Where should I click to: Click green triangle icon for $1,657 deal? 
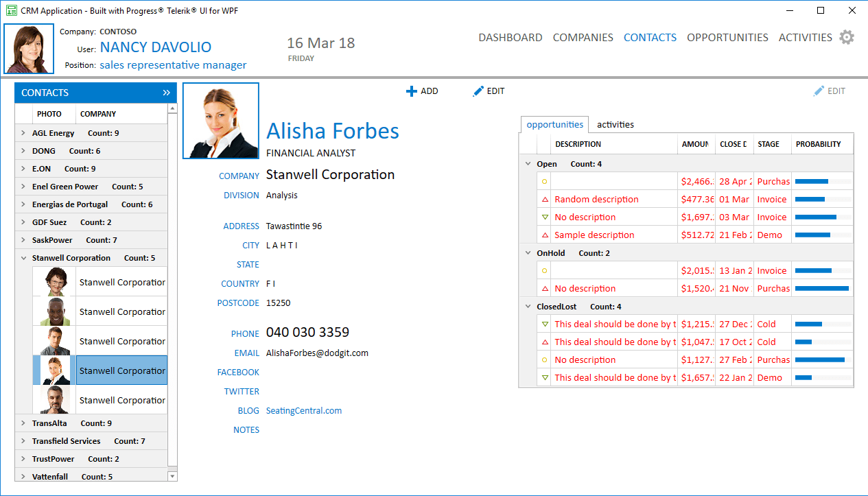click(x=545, y=378)
